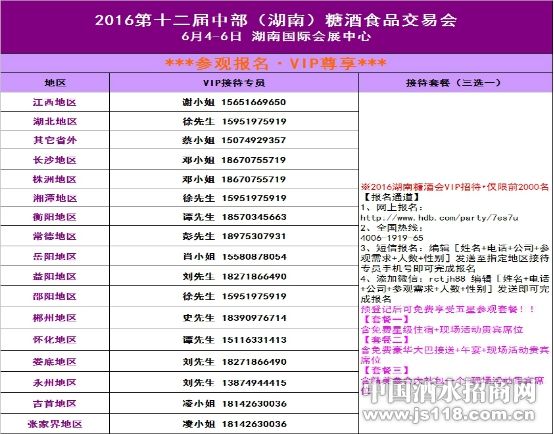Click contact "刘先生 13874944415"

[234, 383]
